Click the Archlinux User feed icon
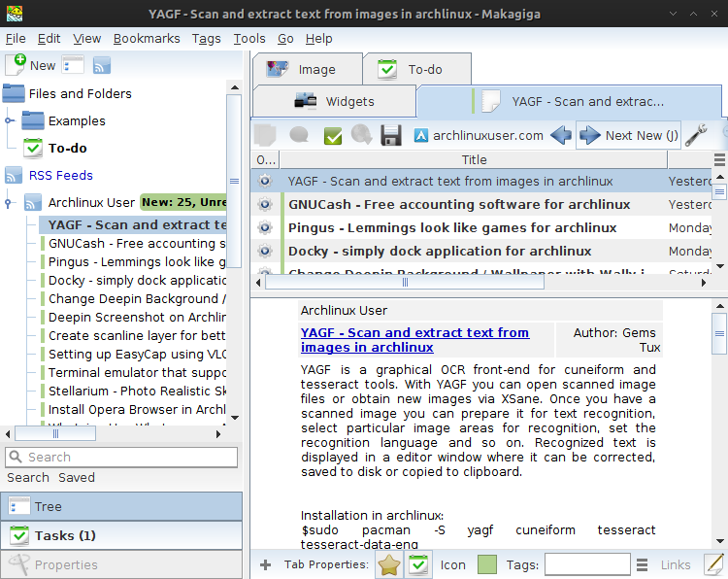 pos(33,203)
